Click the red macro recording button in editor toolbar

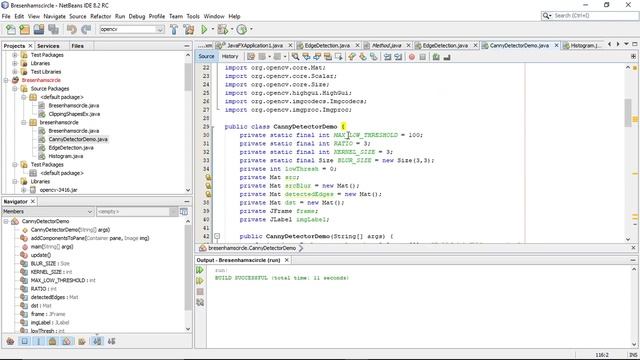pyautogui.click(x=412, y=57)
